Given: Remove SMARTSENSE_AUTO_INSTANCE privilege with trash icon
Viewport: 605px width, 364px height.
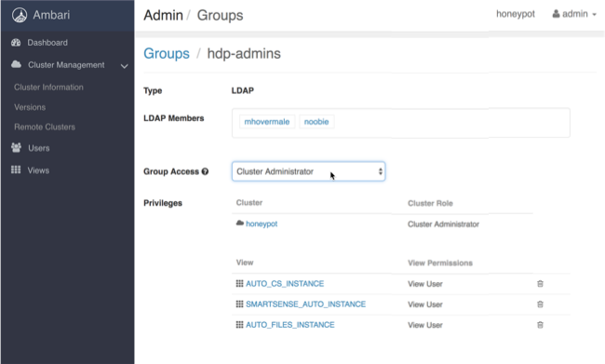Looking at the screenshot, I should [x=540, y=304].
